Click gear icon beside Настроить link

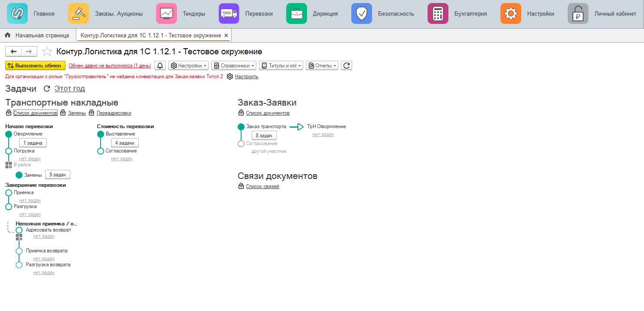[230, 76]
